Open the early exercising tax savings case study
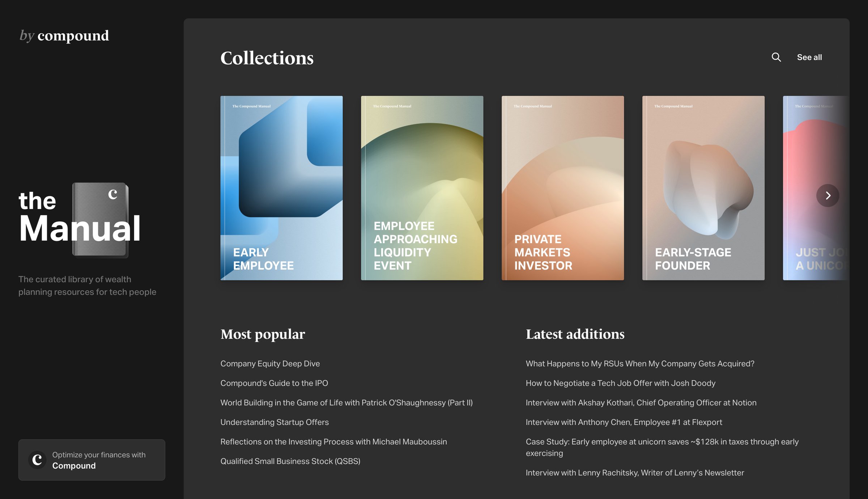The height and width of the screenshot is (499, 868). coord(662,447)
